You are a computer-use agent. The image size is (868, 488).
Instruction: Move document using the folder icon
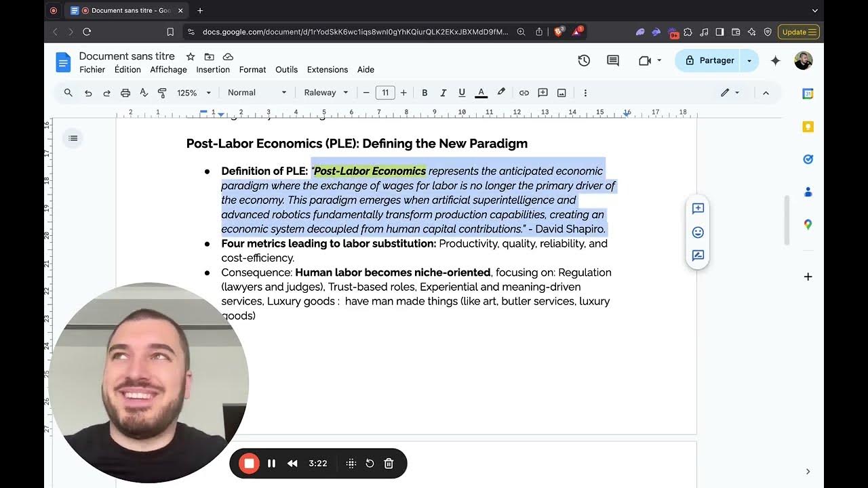[209, 56]
